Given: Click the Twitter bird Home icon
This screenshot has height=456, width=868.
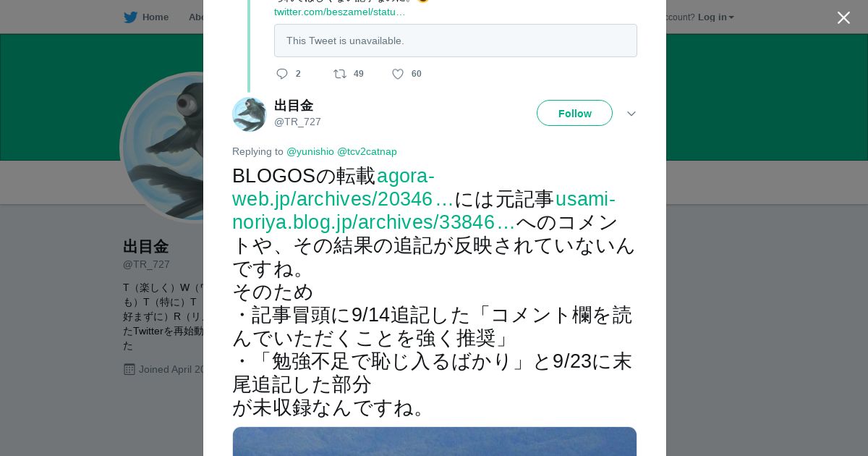Looking at the screenshot, I should click(130, 17).
